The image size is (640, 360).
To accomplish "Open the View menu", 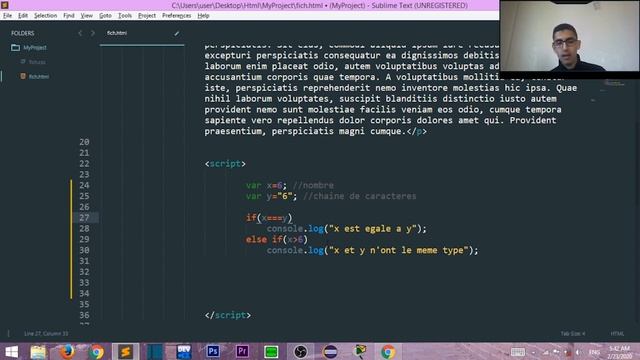I will (87, 16).
